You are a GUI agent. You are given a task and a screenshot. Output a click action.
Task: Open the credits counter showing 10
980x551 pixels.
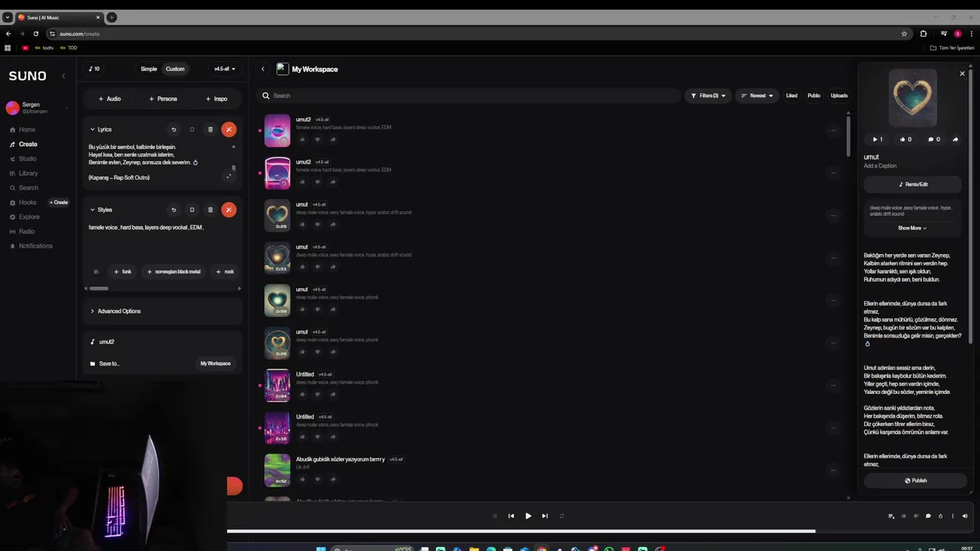tap(94, 69)
